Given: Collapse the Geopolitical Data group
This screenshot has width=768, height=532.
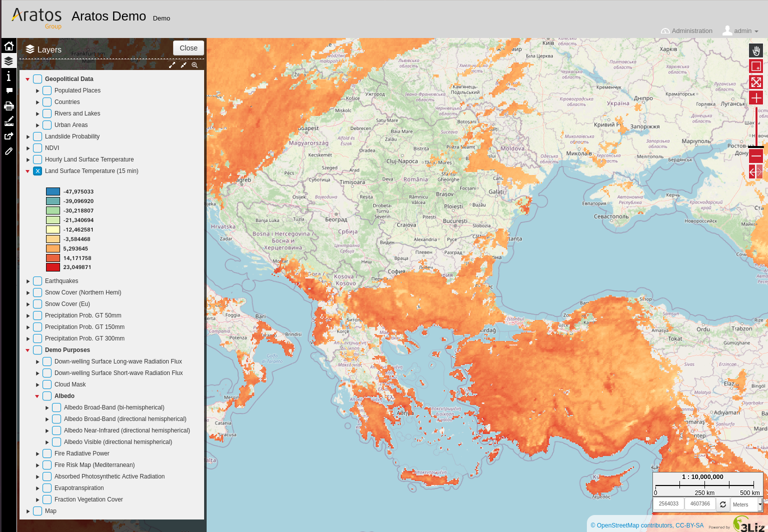Looking at the screenshot, I should [x=28, y=79].
